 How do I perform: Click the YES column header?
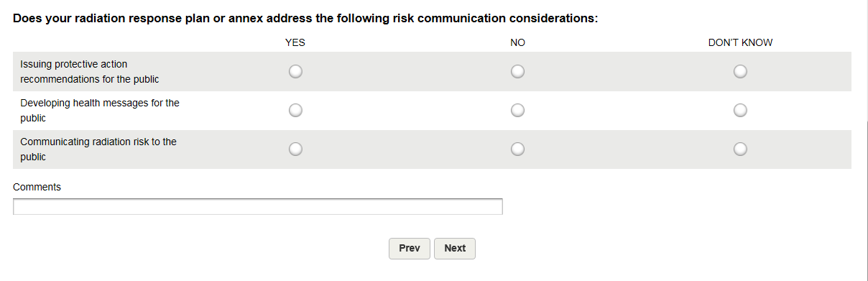(295, 42)
